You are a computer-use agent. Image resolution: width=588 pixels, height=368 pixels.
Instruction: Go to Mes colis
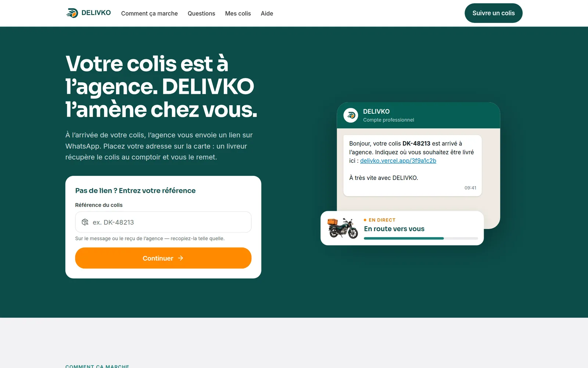pos(238,13)
